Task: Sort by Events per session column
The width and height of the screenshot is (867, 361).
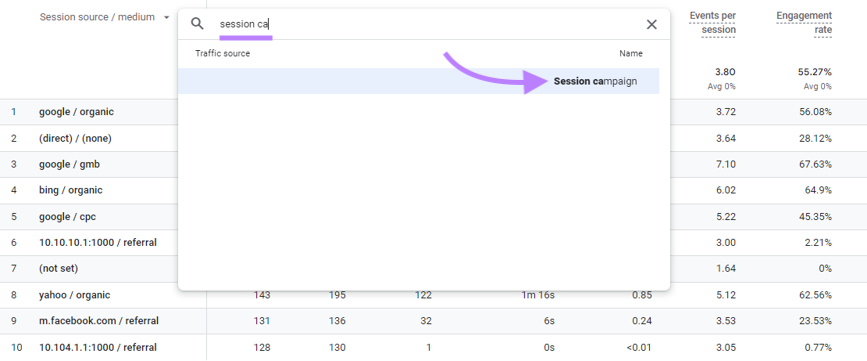Action: (x=712, y=23)
